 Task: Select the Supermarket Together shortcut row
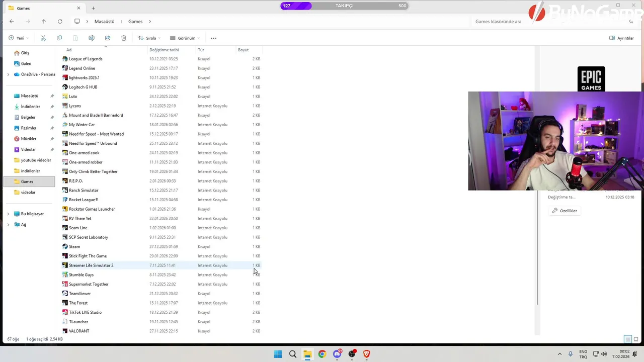pos(161,284)
